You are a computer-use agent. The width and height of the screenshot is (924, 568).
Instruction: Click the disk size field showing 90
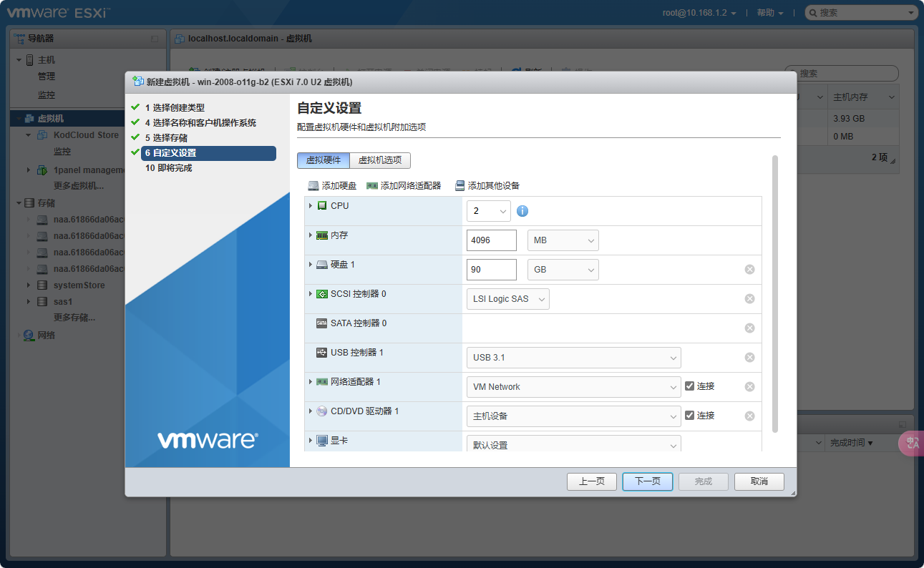pos(492,270)
